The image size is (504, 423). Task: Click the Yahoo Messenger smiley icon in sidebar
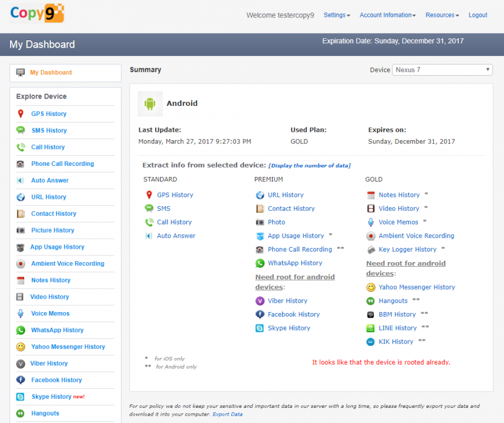click(x=21, y=347)
